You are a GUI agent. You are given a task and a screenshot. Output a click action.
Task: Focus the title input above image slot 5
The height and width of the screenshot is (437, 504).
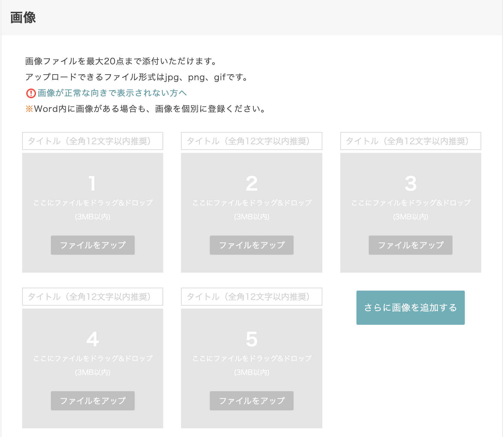(251, 297)
